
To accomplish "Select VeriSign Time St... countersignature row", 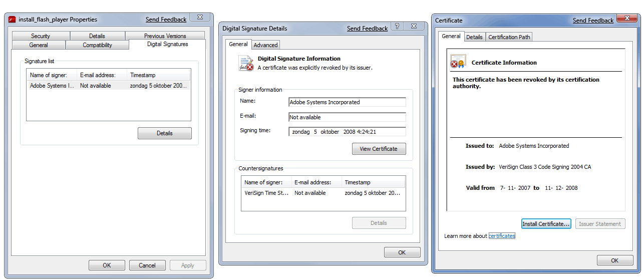I will coord(323,193).
